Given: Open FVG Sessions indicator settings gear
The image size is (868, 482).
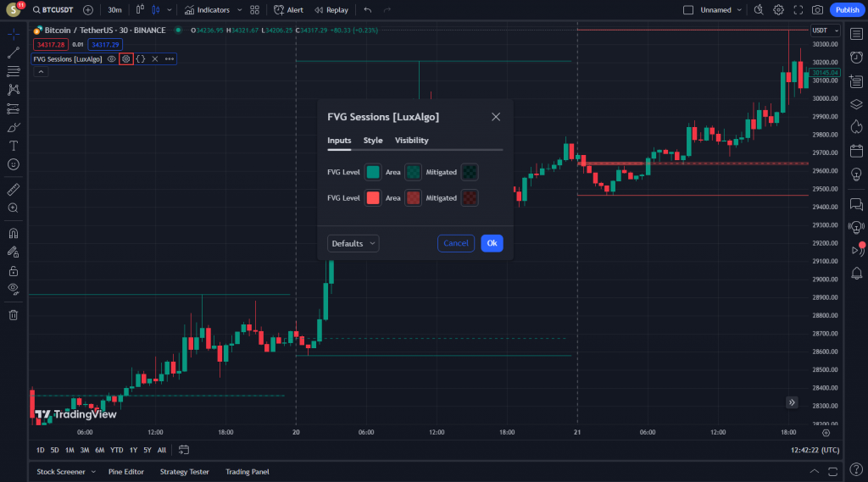Looking at the screenshot, I should [x=126, y=58].
